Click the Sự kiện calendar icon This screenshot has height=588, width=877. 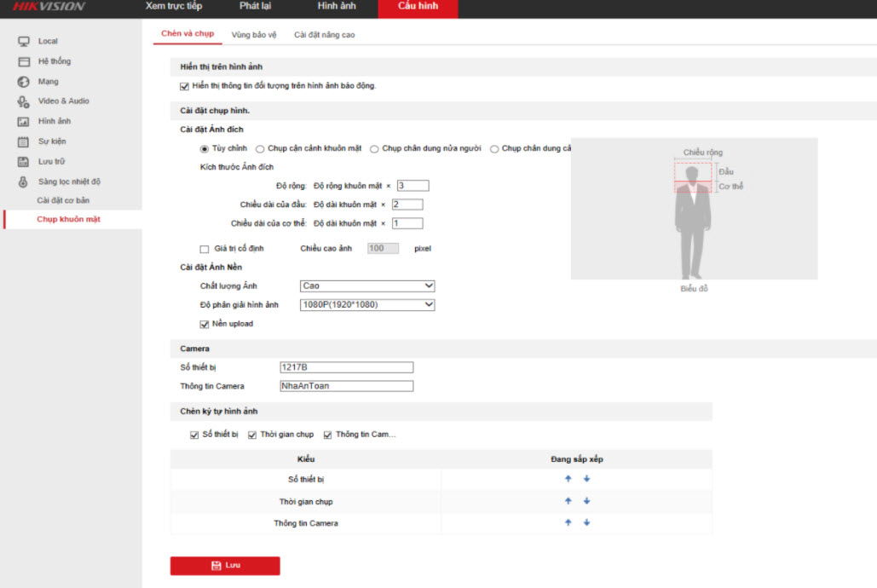point(24,141)
